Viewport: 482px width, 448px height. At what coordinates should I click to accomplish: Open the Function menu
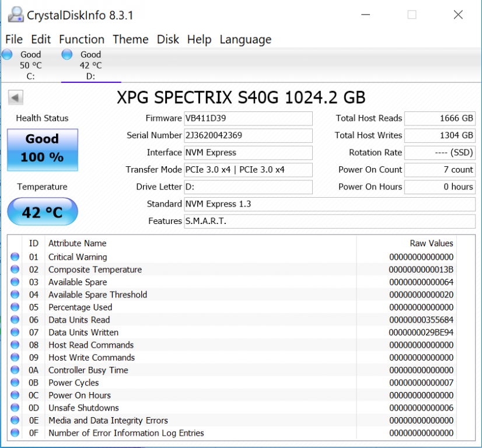point(82,40)
